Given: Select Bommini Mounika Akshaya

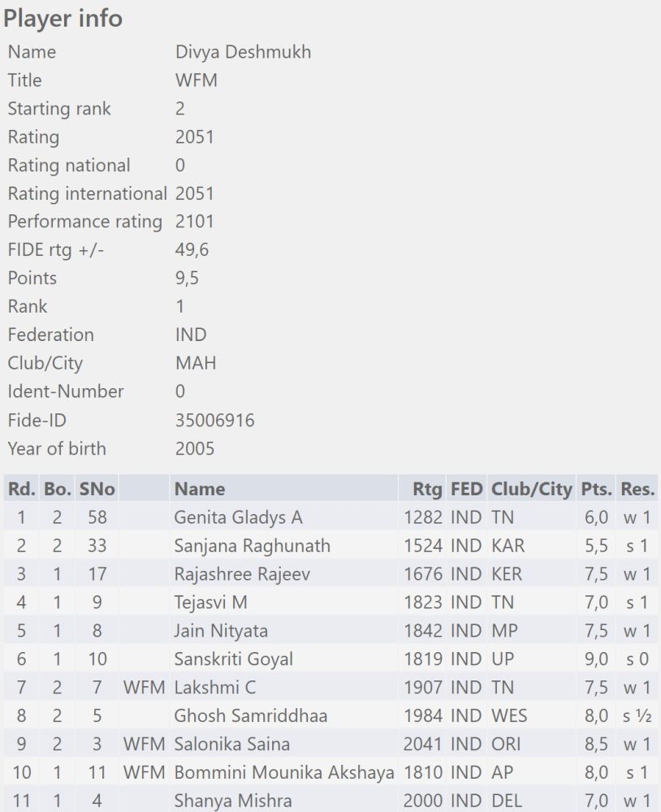Looking at the screenshot, I should coord(284,772).
